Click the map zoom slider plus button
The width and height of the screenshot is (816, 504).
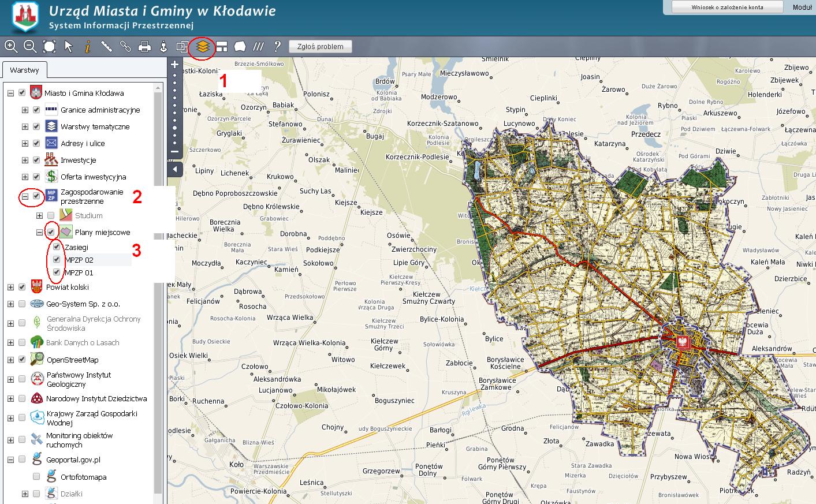click(175, 65)
